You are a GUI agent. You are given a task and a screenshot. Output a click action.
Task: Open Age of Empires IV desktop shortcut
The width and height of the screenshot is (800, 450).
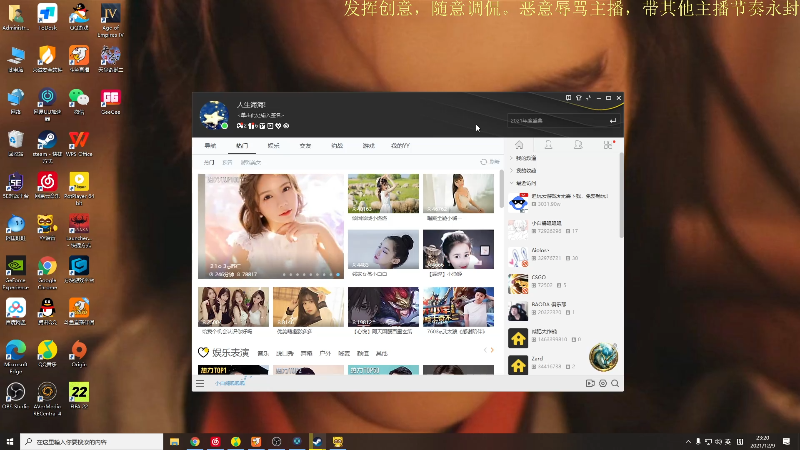point(110,20)
